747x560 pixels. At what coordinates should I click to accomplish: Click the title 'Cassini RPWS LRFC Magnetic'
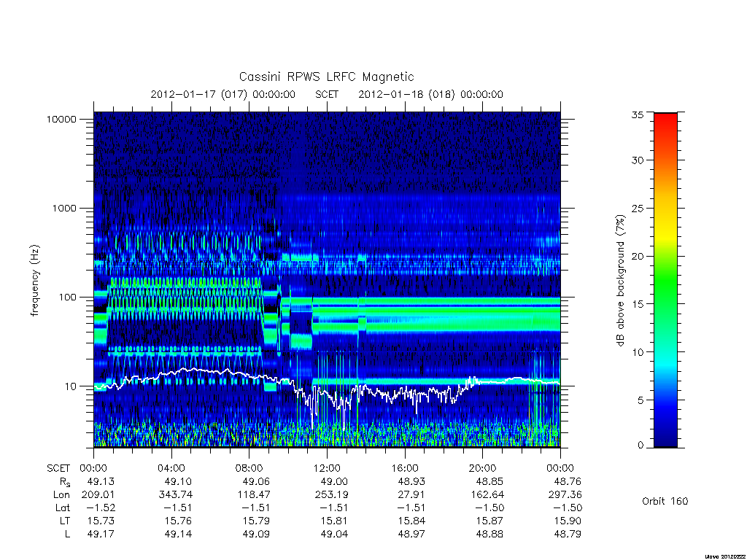click(326, 77)
